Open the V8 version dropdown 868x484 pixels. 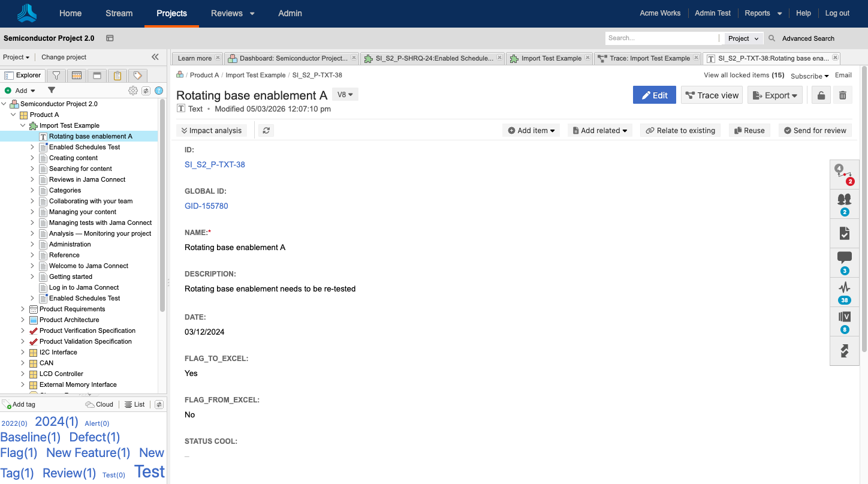pyautogui.click(x=345, y=95)
